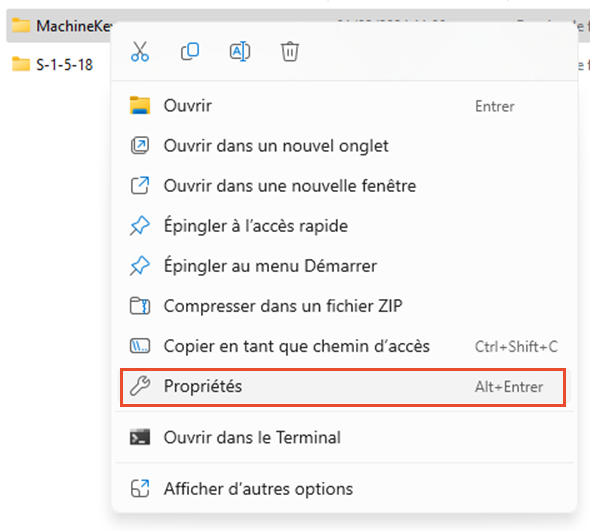The image size is (590, 531).
Task: Click the Rename icon
Action: (x=240, y=51)
